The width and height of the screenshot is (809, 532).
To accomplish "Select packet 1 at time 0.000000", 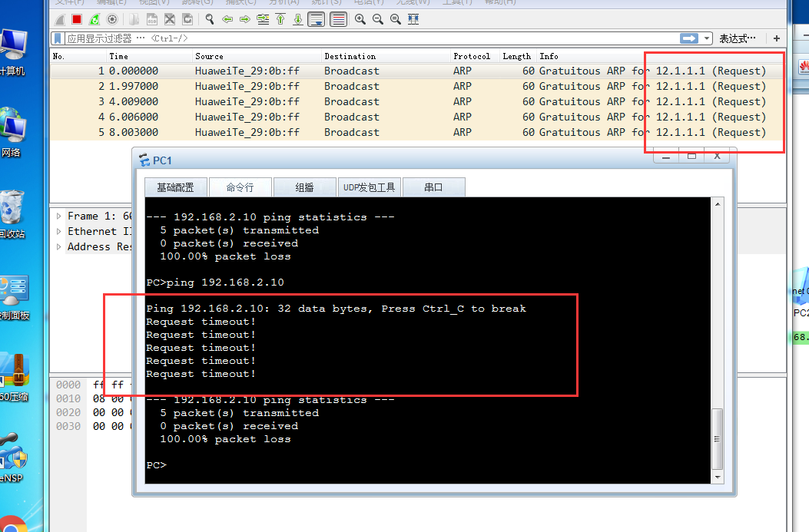I will coord(418,71).
